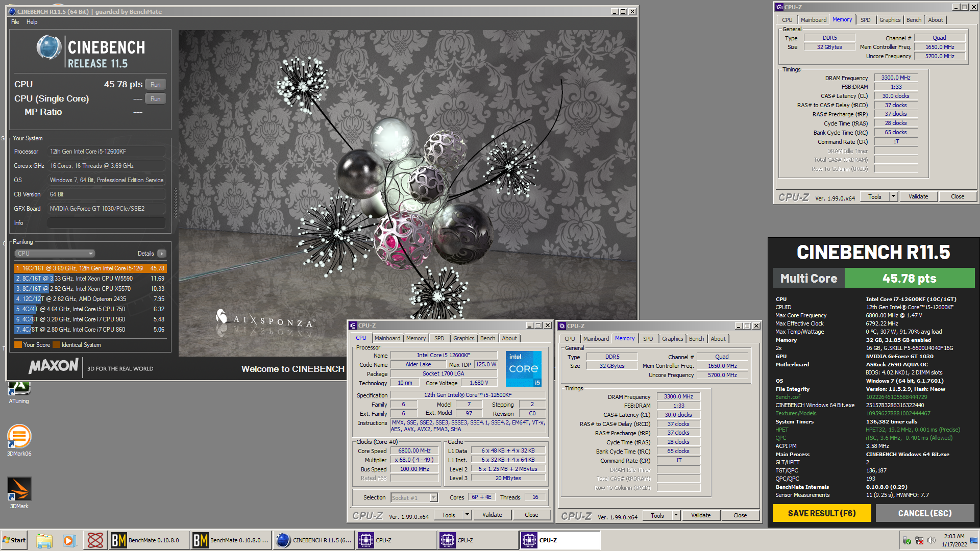The width and height of the screenshot is (980, 551).
Task: Click SAVE RESULT (F6) in BenchMate panel
Action: tap(822, 513)
